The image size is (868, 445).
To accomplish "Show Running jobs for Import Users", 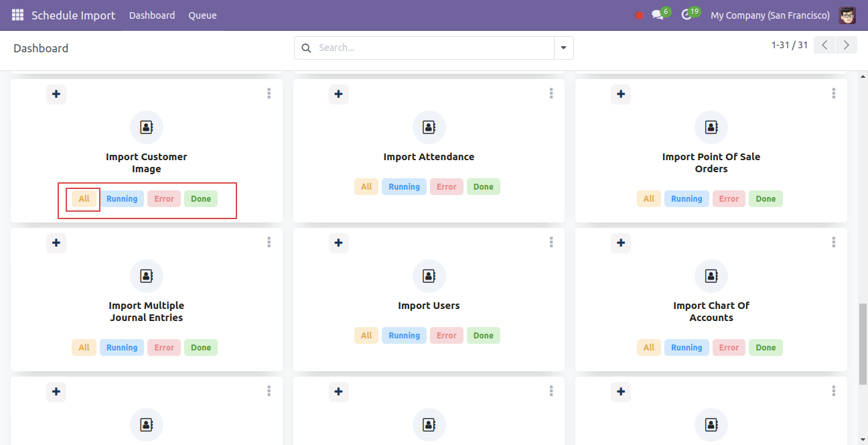I will click(x=405, y=336).
